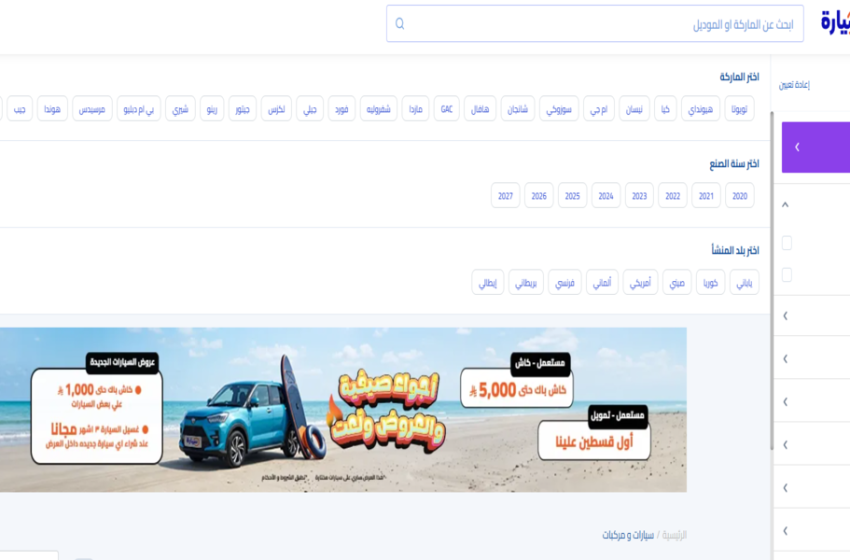
Task: Collapse the expanded sidebar filter section
Action: [x=785, y=204]
